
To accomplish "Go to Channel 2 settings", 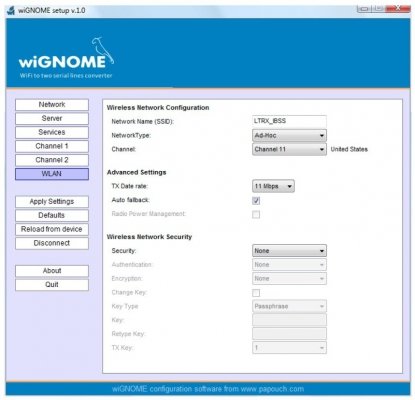I will [52, 160].
